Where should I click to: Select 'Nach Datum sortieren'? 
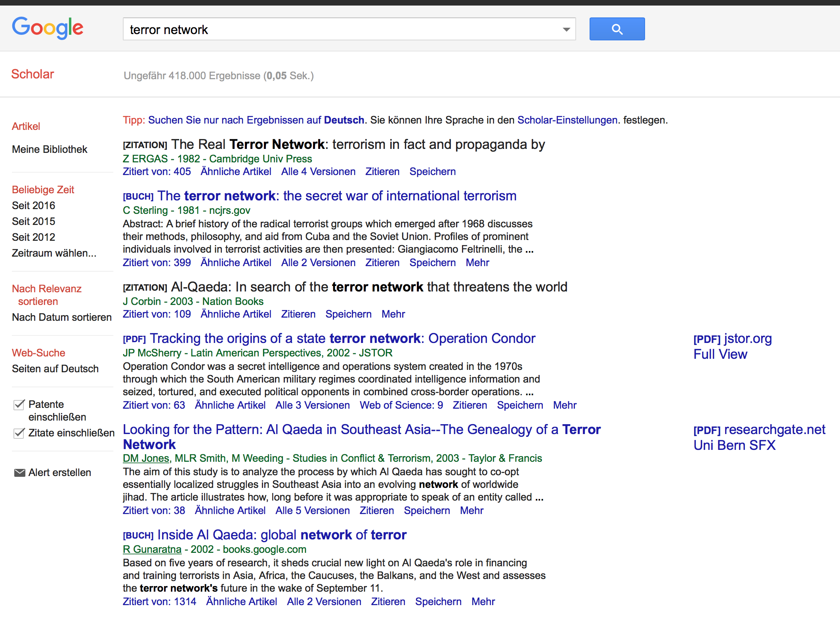62,317
